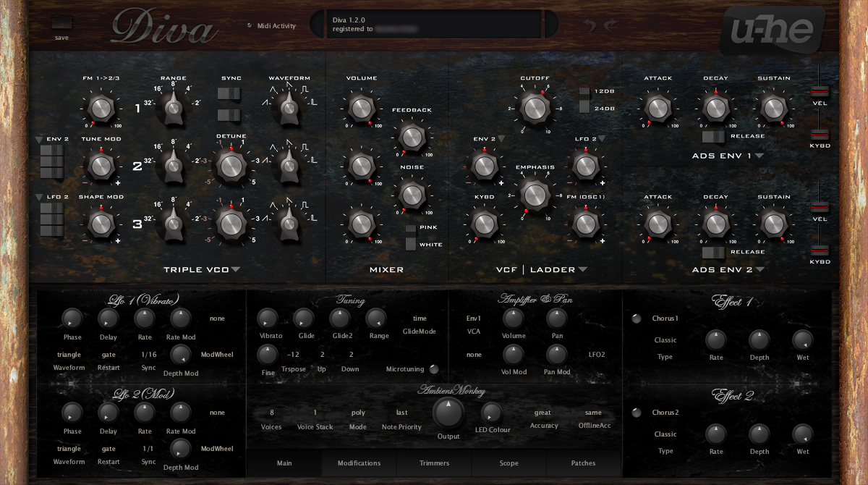Select the 24dB filter slope switch
The width and height of the screenshot is (868, 485).
(584, 107)
